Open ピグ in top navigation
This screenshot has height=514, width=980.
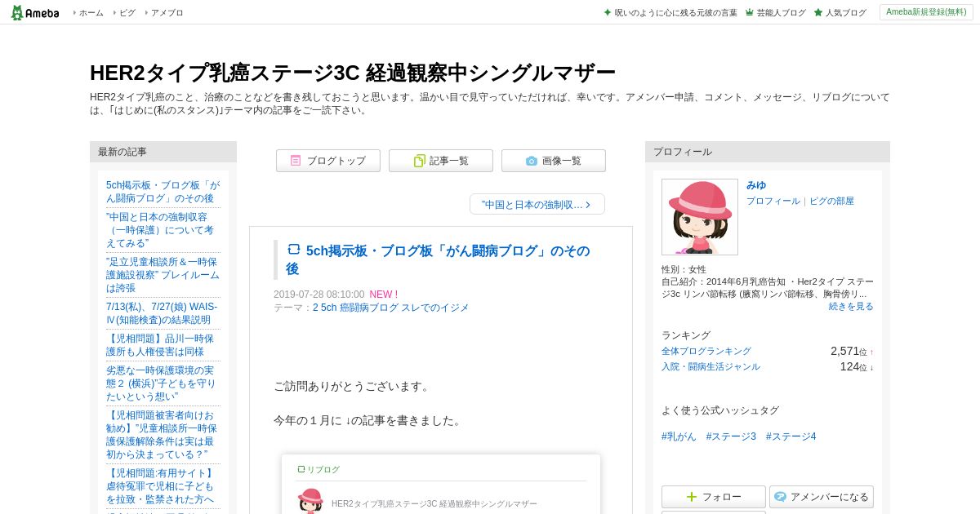127,13
